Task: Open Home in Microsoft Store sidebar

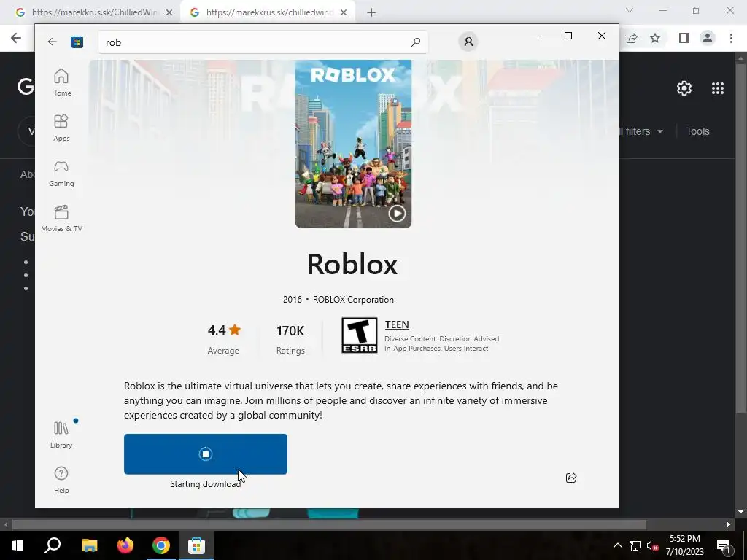Action: [61, 82]
